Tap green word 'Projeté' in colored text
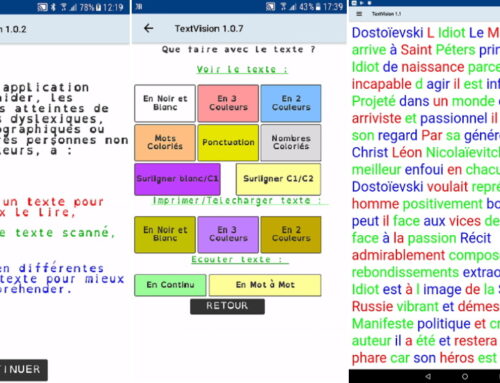500x383 pixels. tap(374, 101)
